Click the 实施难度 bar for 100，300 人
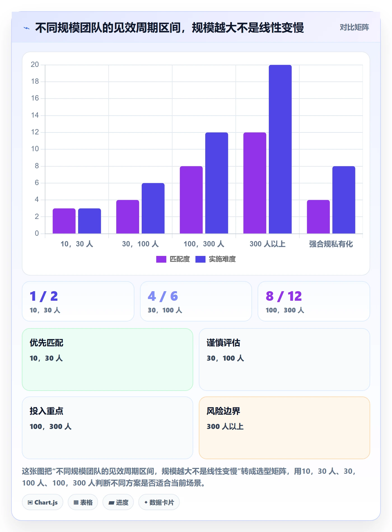This screenshot has height=532, width=392. (x=217, y=183)
